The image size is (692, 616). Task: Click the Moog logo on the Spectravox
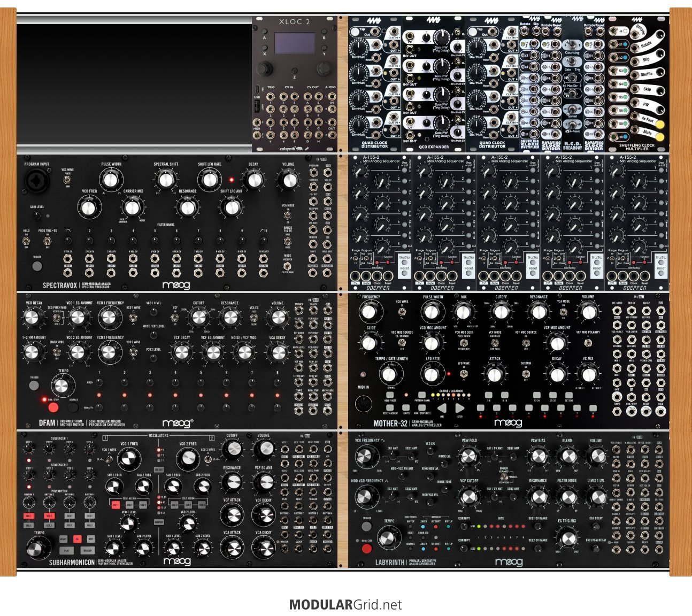(x=176, y=285)
